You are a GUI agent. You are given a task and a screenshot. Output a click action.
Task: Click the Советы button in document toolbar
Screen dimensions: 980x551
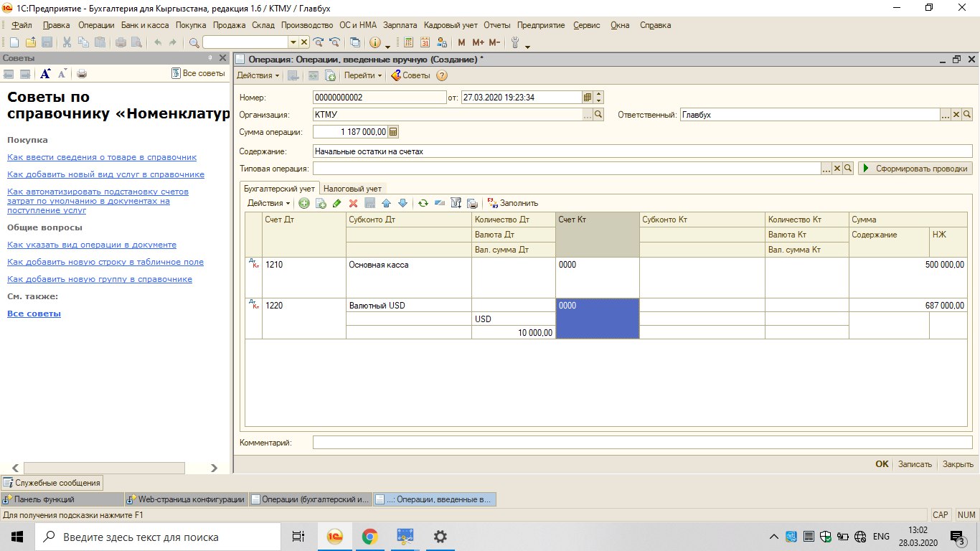410,75
